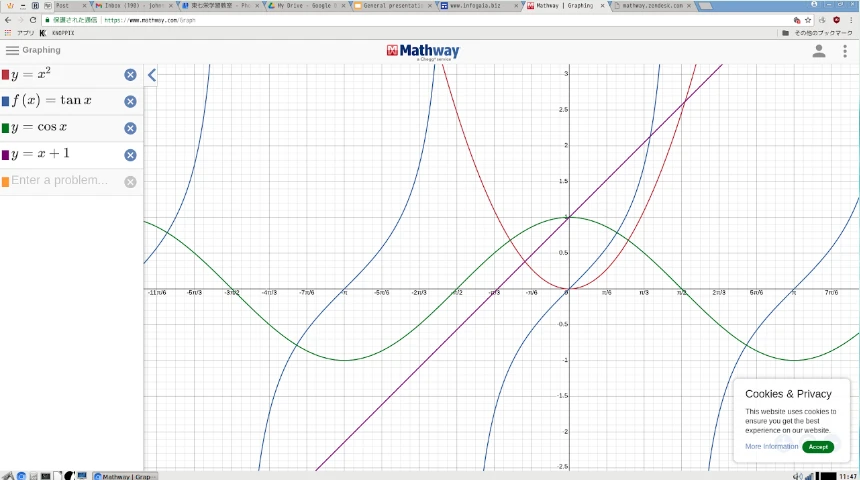Close the Mathway | Graphing tab
The width and height of the screenshot is (860, 480).
tap(602, 5)
